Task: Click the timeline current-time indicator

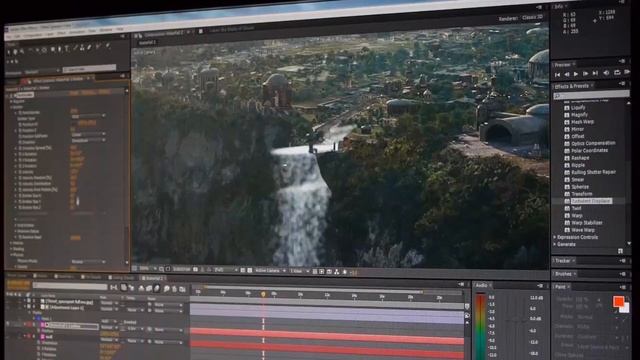Action: [263, 294]
